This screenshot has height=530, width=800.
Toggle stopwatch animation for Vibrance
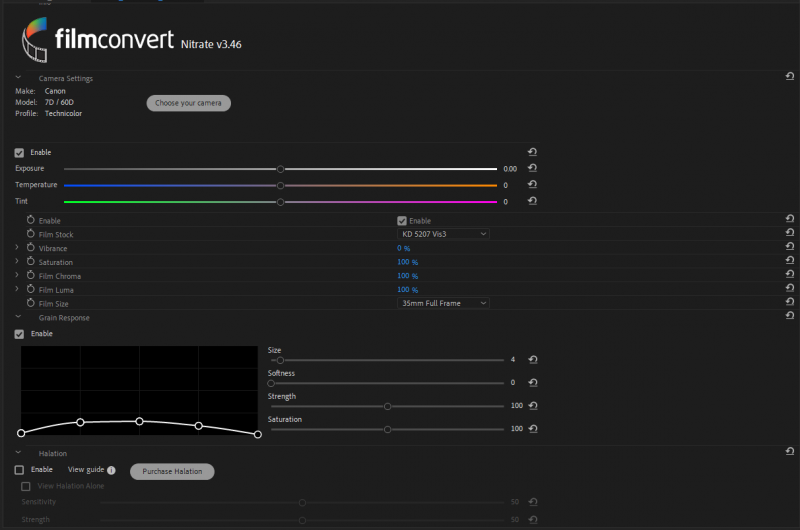(x=30, y=248)
